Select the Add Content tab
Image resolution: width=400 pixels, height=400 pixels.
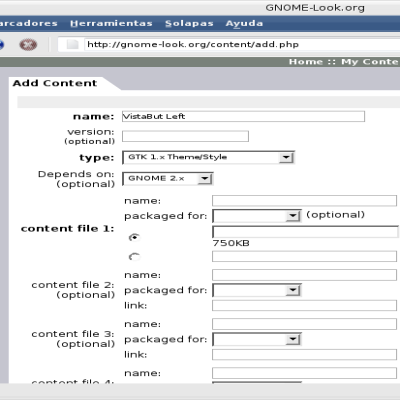pyautogui.click(x=55, y=83)
